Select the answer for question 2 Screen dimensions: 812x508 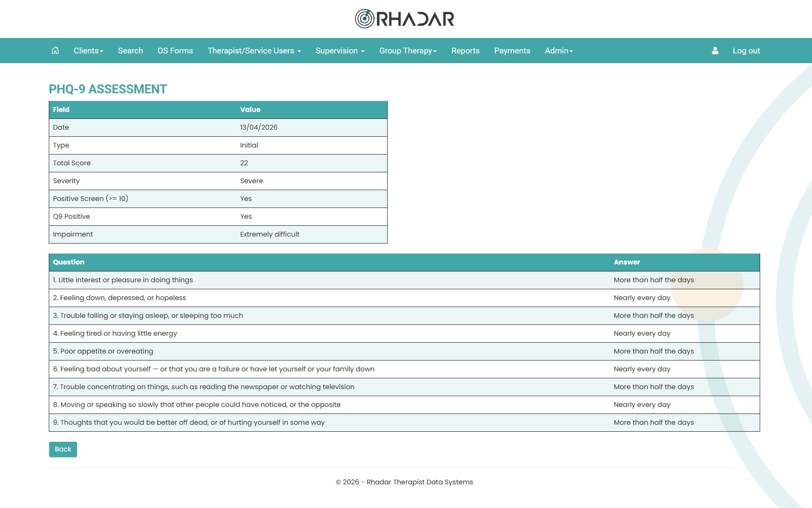pos(642,298)
